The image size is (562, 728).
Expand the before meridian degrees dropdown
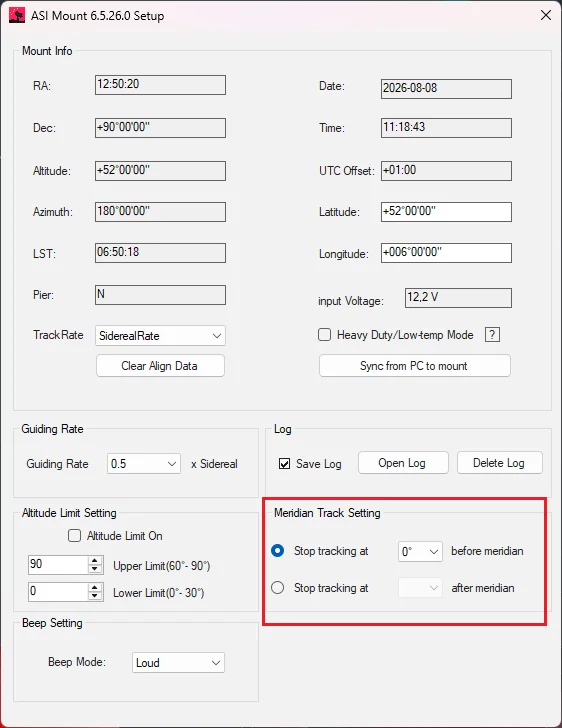point(420,552)
